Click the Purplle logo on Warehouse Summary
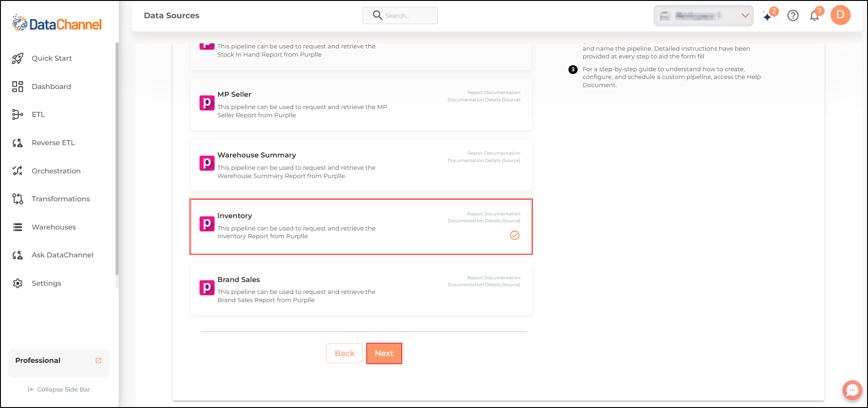 207,163
